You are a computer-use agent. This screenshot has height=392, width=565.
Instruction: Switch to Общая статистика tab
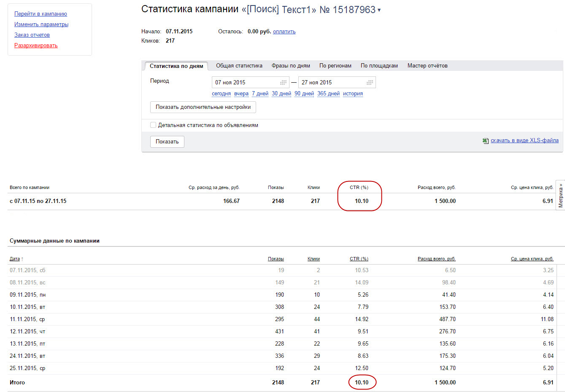coord(239,66)
